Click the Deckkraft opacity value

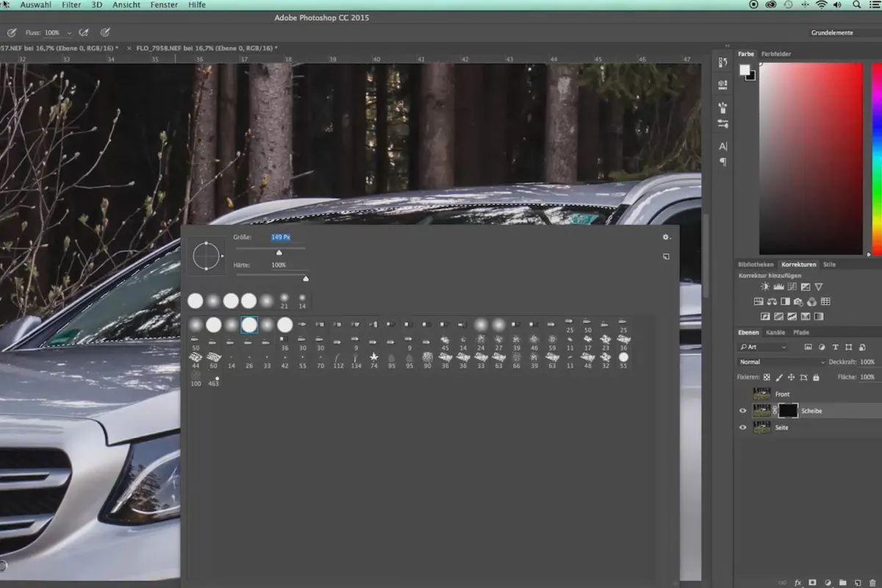(867, 362)
